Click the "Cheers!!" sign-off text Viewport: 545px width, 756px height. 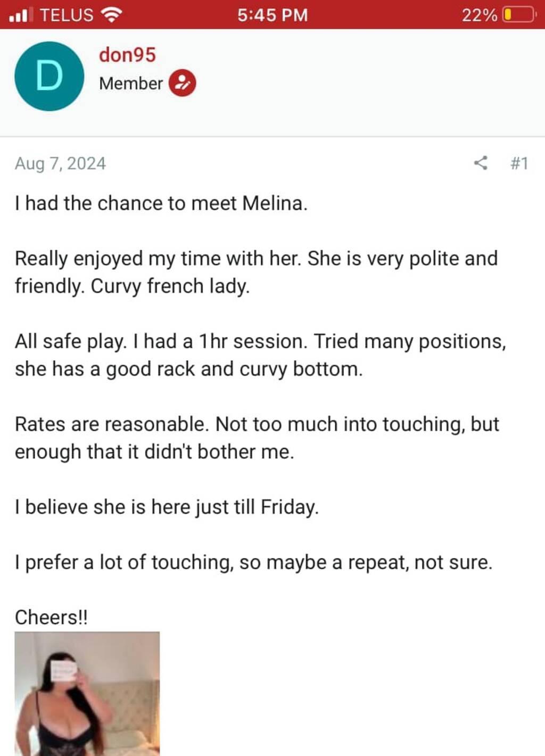coord(51,618)
